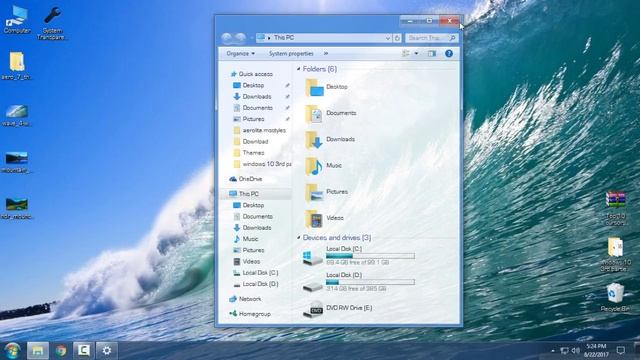Expand the address bar history dropdown
640x360 pixels.
[x=388, y=38]
